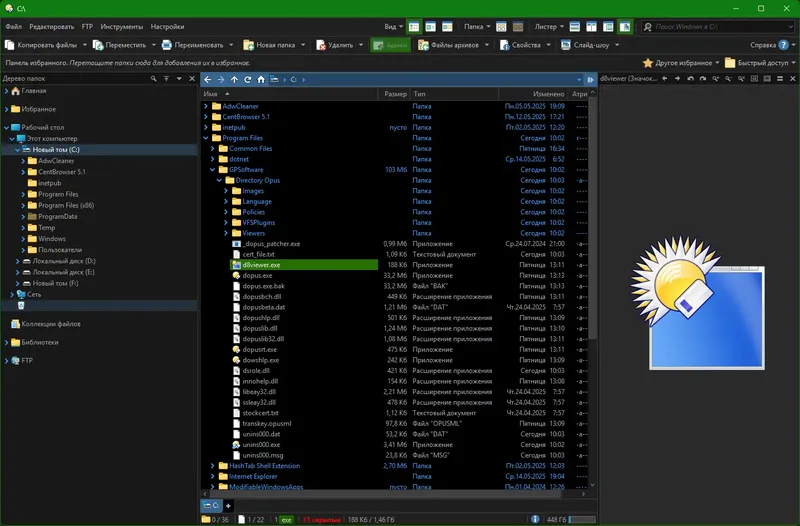The width and height of the screenshot is (800, 526).
Task: Go up one folder with Up arrow
Action: (234, 78)
